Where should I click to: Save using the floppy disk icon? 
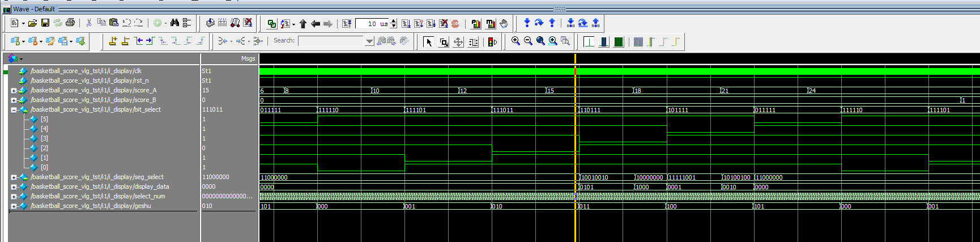(45, 23)
